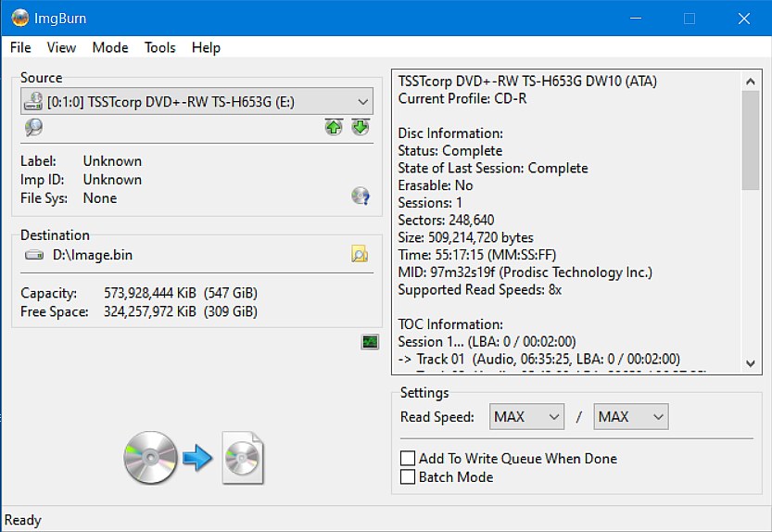This screenshot has height=532, width=772.
Task: Enable Add To Write Queue When Done
Action: coord(408,458)
